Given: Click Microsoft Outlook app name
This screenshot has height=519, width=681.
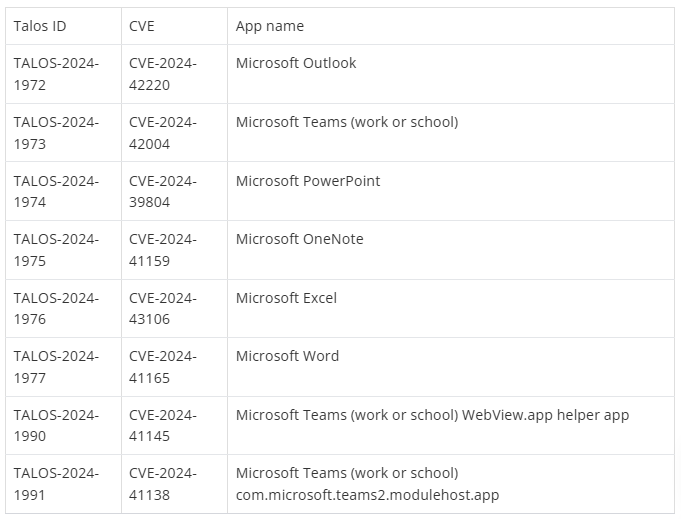Looking at the screenshot, I should coord(296,63).
